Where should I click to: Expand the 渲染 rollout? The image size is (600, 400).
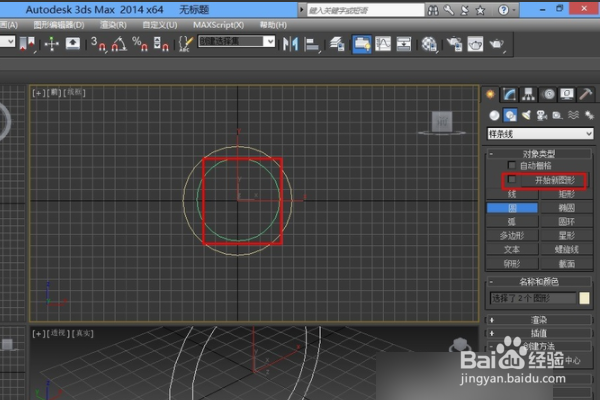(x=539, y=320)
